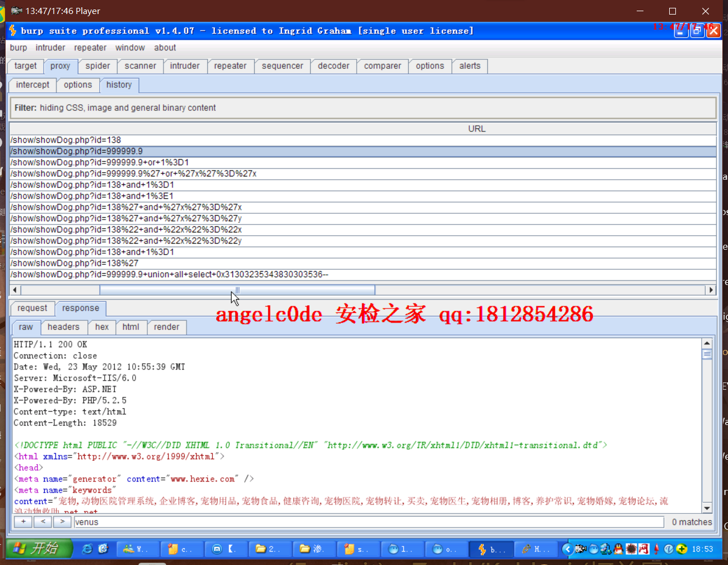Click next match '>' button
The image size is (728, 565).
[x=62, y=522]
